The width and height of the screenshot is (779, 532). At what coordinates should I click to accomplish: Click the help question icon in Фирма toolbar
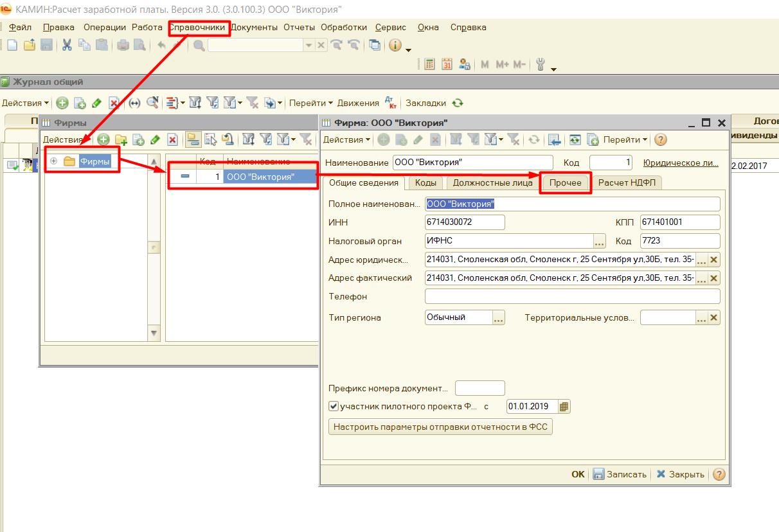coord(660,139)
